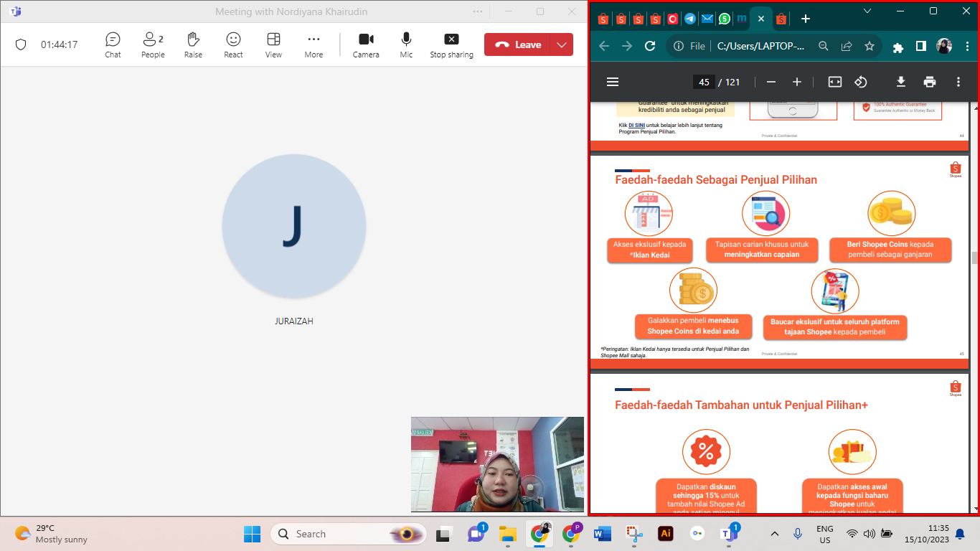This screenshot has width=980, height=551.
Task: Close the active PDF browser tab
Action: 761,19
